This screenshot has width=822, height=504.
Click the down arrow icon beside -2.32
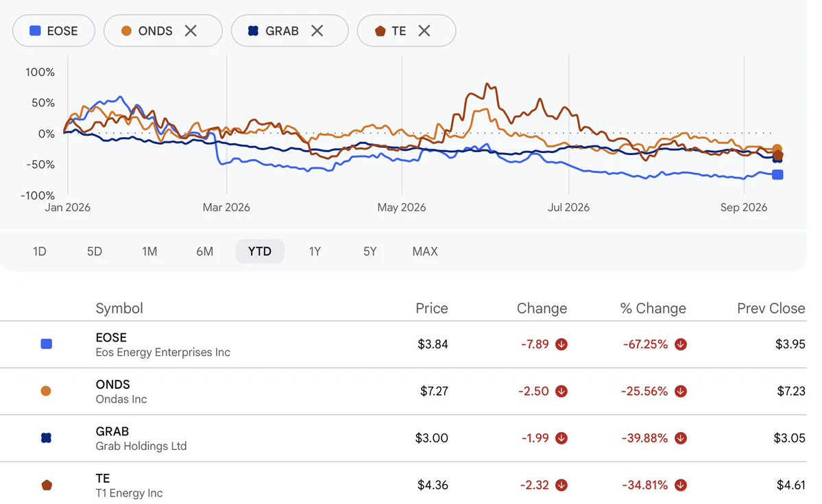click(561, 485)
